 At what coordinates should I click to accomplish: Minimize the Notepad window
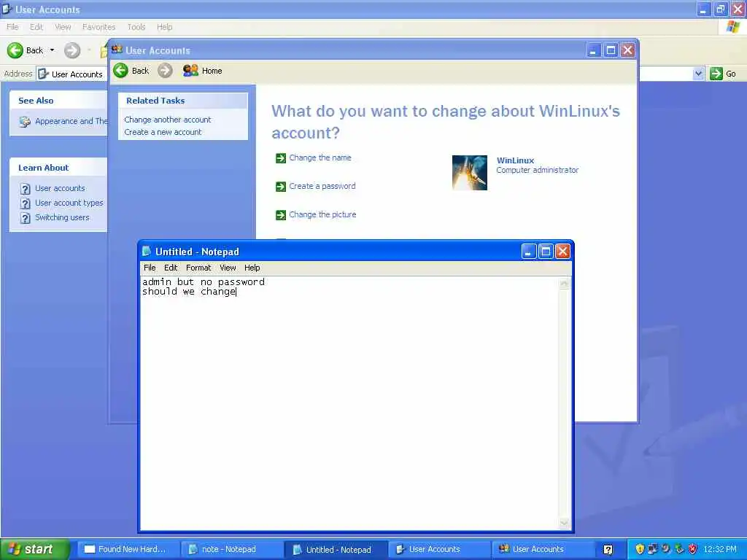528,251
